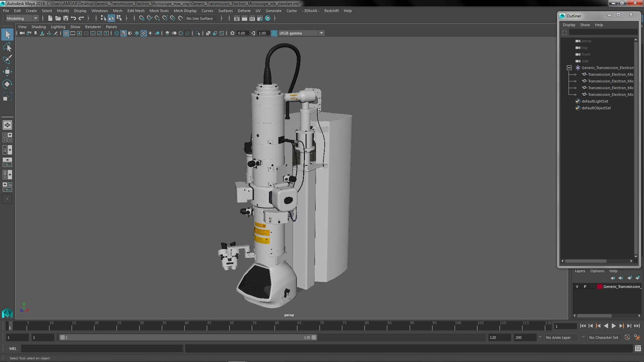Move selected layer up
Viewport: 644px width, 362px height.
(x=613, y=278)
